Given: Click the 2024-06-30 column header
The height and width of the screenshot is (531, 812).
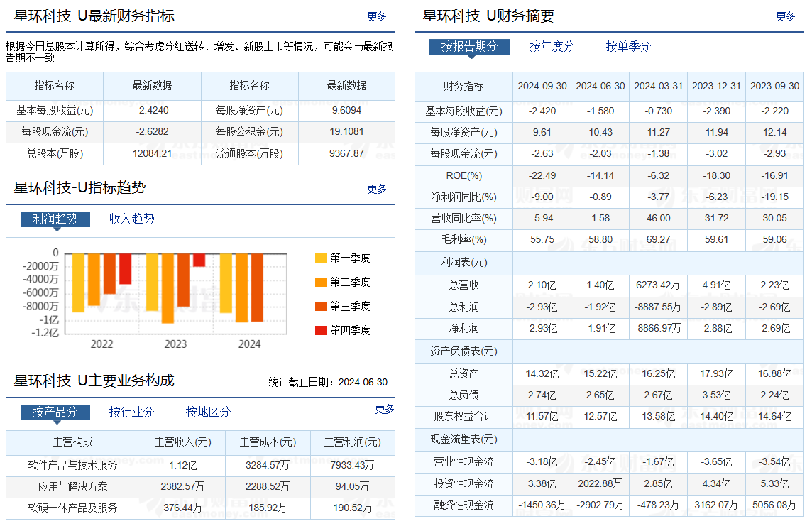Looking at the screenshot, I should pyautogui.click(x=600, y=86).
